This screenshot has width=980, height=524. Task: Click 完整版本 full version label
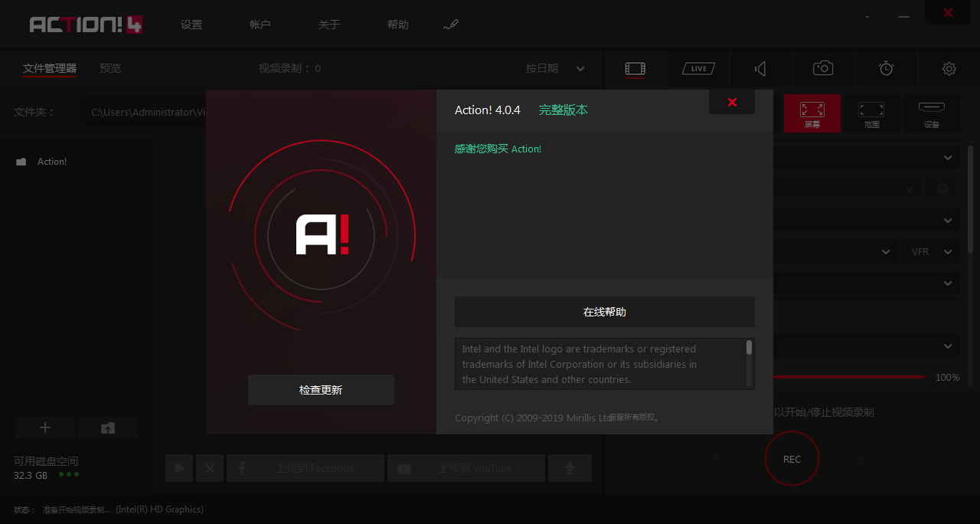pos(563,110)
